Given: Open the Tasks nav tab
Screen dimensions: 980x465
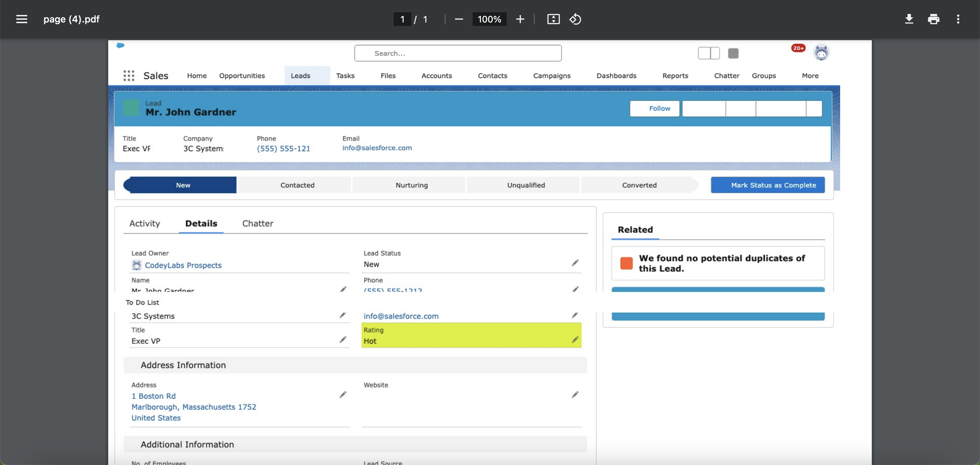Looking at the screenshot, I should [345, 75].
